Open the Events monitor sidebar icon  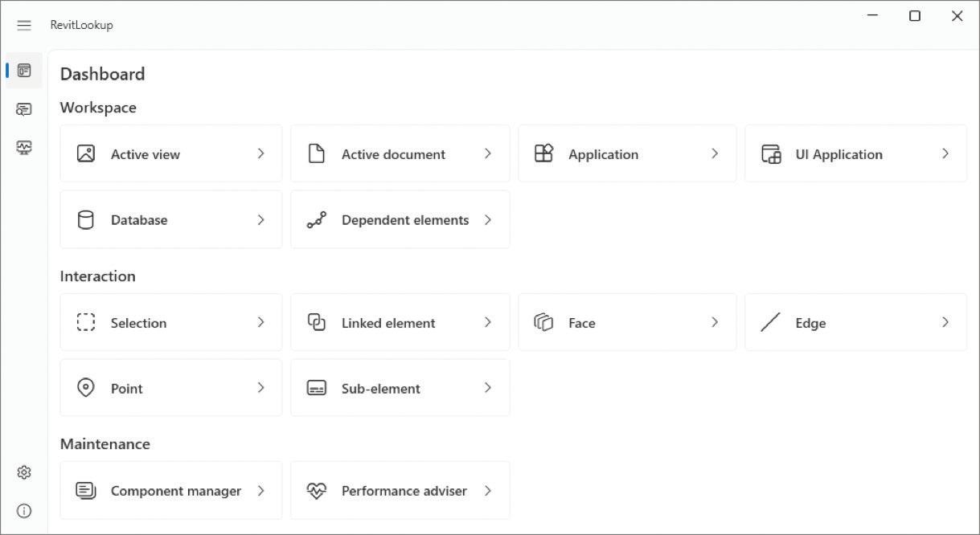tap(24, 148)
